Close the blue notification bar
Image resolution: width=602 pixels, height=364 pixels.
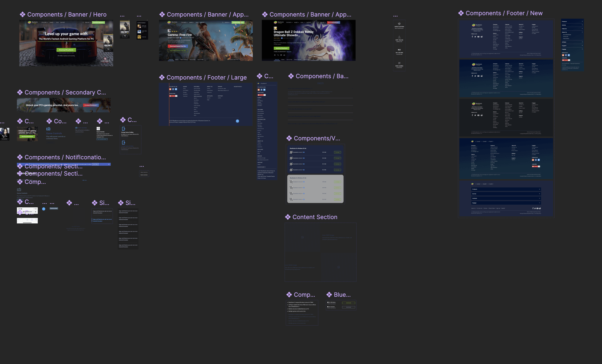pyautogui.click(x=109, y=164)
